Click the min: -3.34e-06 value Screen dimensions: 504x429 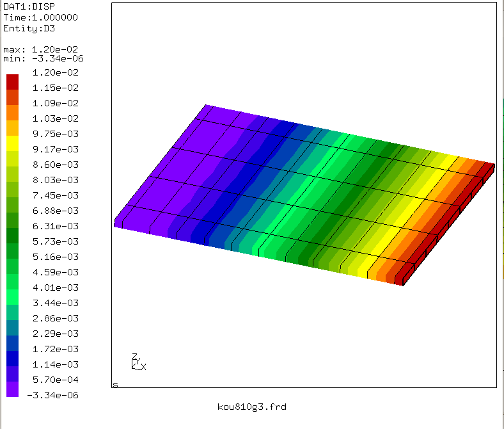tap(43, 58)
